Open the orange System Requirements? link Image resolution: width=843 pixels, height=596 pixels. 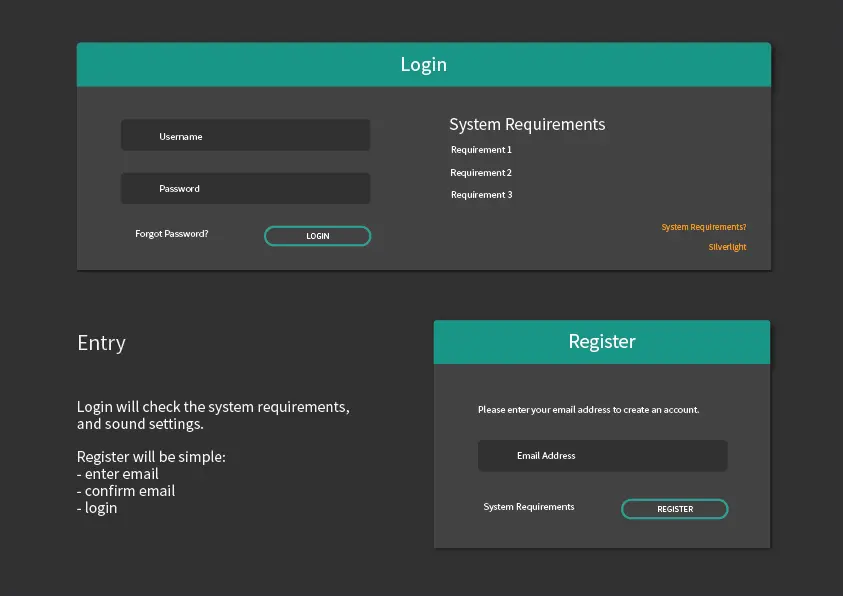tap(704, 227)
